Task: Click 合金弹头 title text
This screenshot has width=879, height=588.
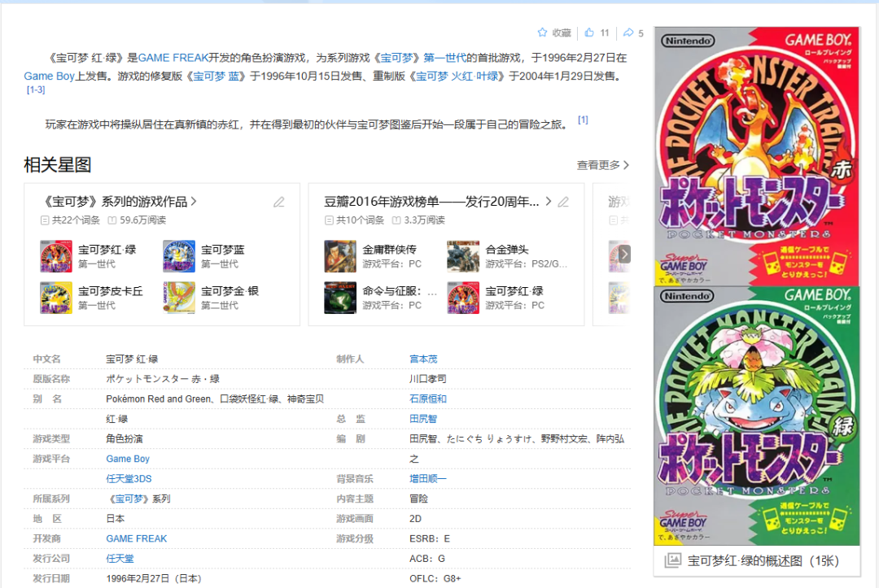Action: (507, 250)
